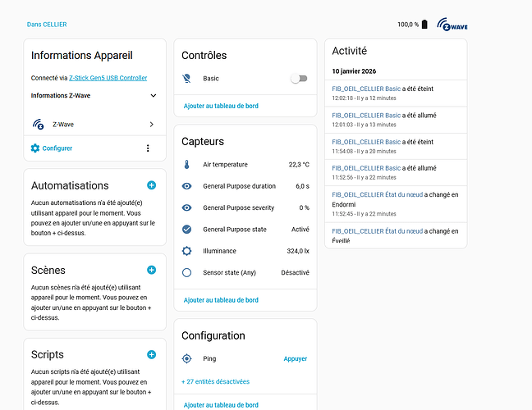Open the three-dot menu beside Configurer
Image resolution: width=532 pixels, height=410 pixels.
pyautogui.click(x=148, y=148)
